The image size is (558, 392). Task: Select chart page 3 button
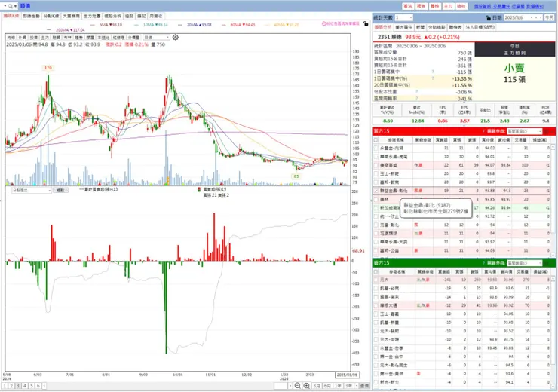click(18, 386)
